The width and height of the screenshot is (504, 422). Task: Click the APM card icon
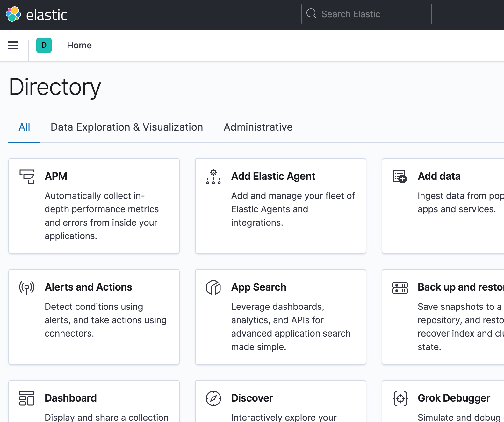(27, 177)
